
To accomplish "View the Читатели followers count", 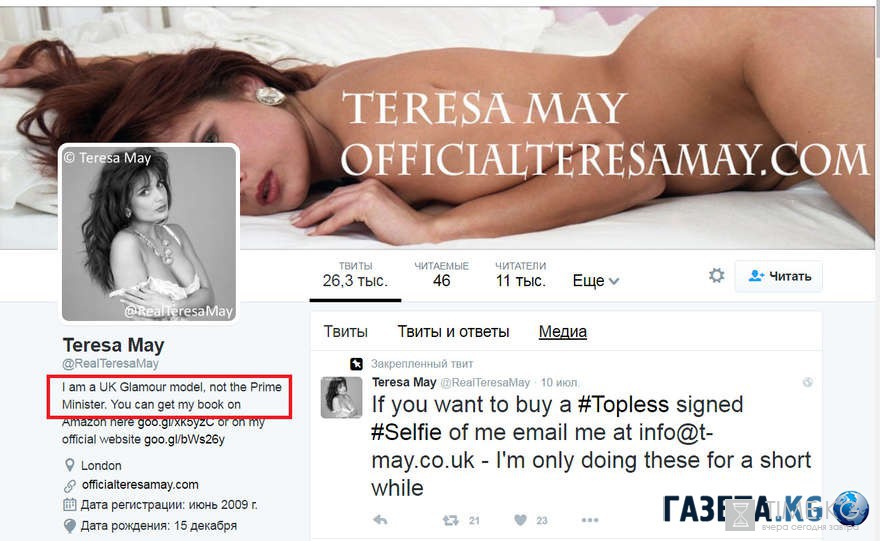I will 521,274.
